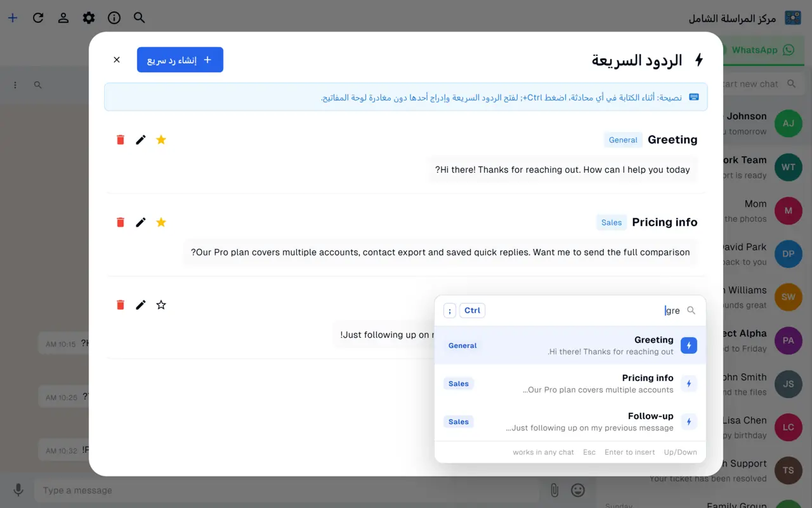Click the app logo beside مركز المراسلة الشامل
This screenshot has width=812, height=508.
(793, 18)
